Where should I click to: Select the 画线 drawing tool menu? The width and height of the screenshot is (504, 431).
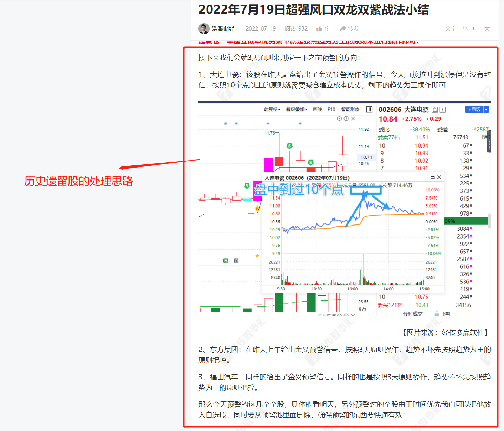(x=318, y=110)
